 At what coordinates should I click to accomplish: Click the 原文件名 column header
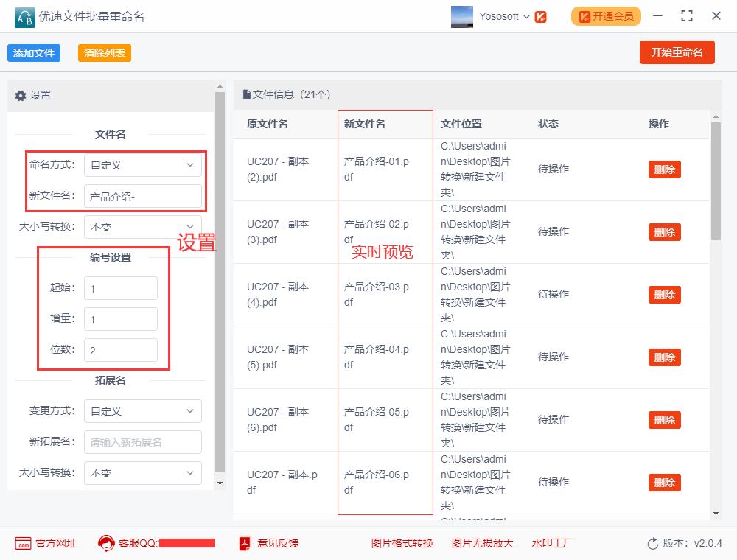coord(267,124)
